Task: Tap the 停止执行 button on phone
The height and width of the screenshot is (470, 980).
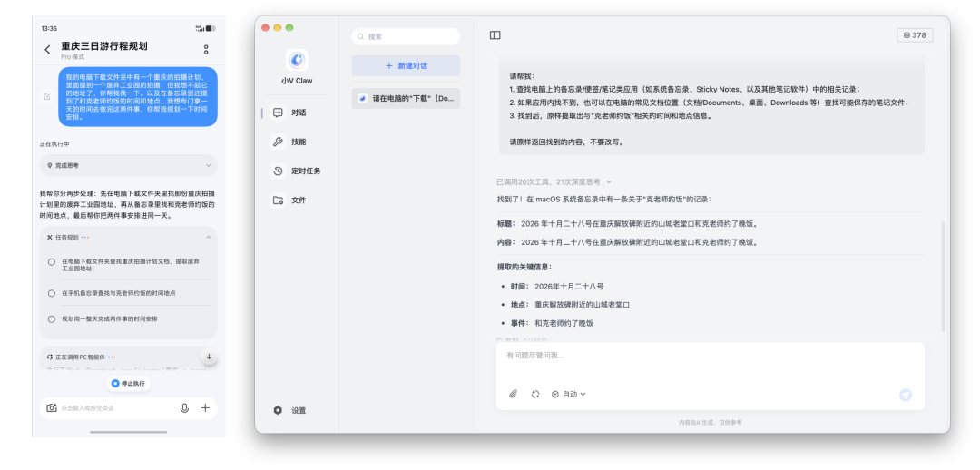Action: click(128, 383)
